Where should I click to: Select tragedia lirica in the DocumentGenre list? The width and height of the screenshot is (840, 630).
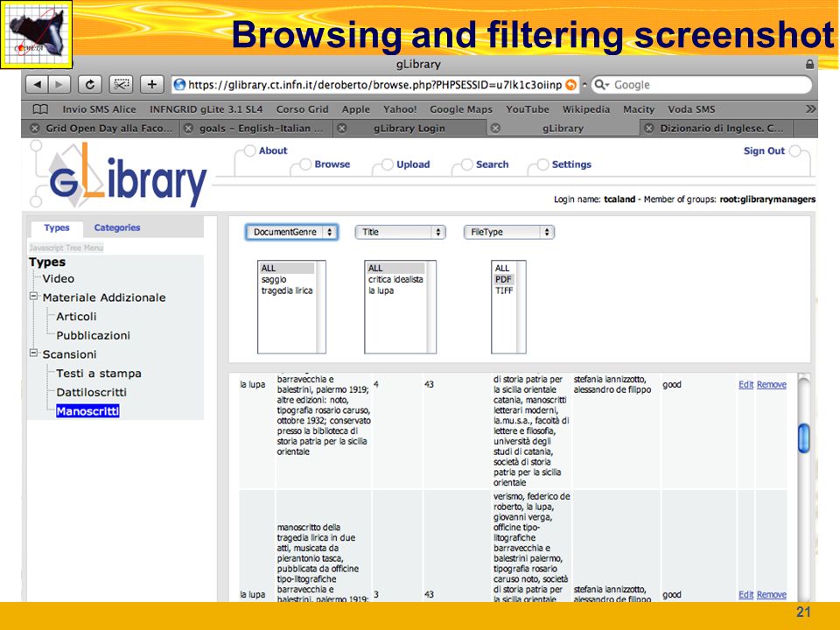[287, 290]
